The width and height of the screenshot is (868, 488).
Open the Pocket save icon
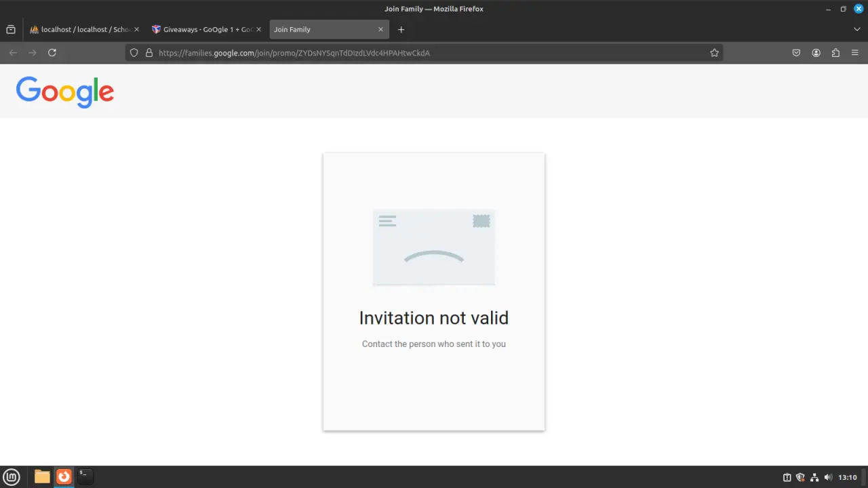tap(796, 53)
